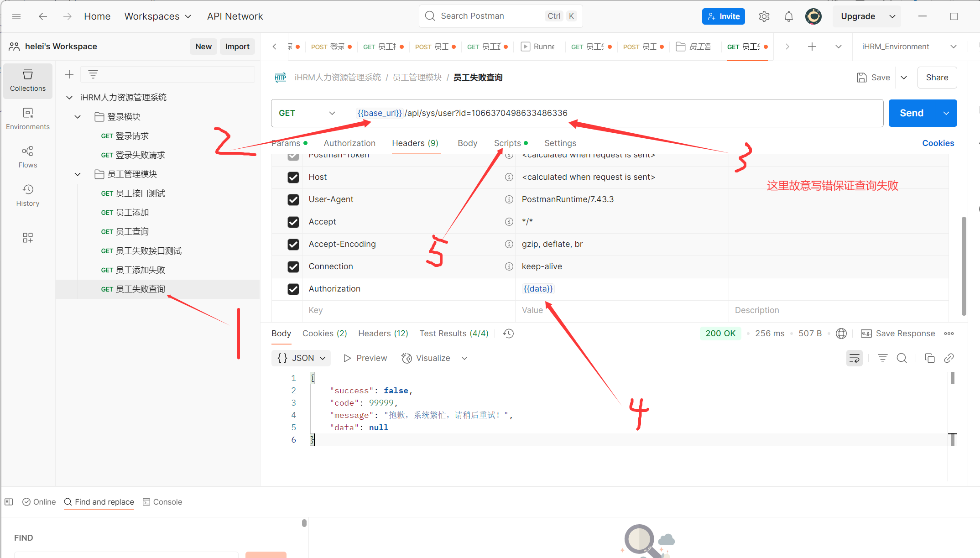Disable the Accept-Encoding header checkbox
Image resolution: width=980 pixels, height=558 pixels.
point(293,244)
